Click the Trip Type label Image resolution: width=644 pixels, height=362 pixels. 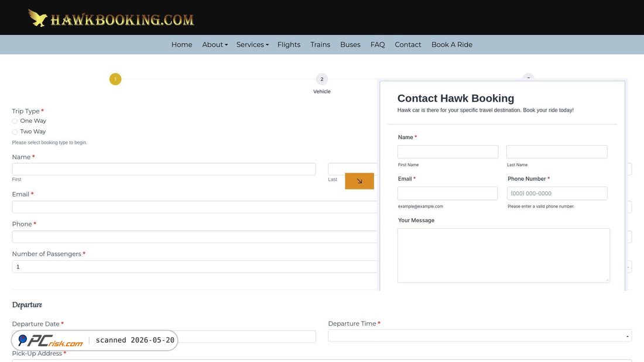pyautogui.click(x=25, y=111)
